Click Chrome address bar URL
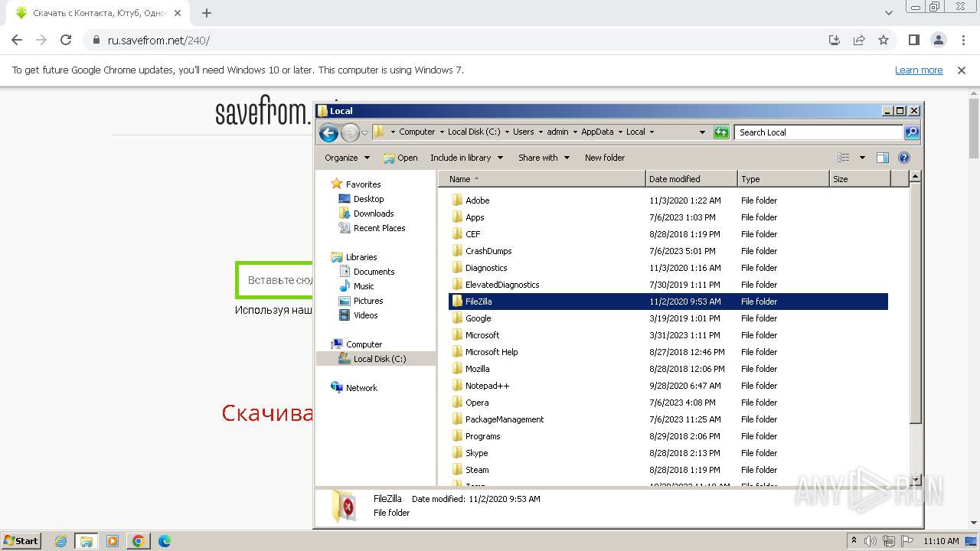The height and width of the screenshot is (551, 980). pos(158,41)
